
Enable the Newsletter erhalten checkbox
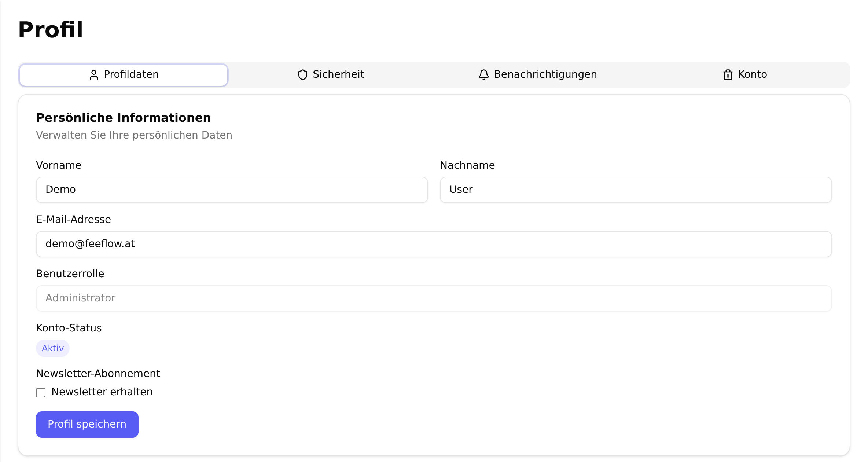pyautogui.click(x=41, y=392)
